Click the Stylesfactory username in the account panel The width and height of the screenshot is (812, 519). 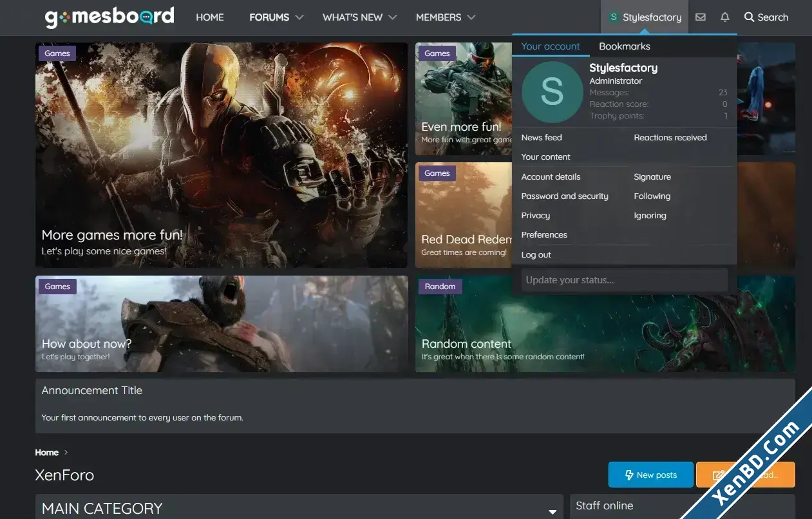click(x=623, y=68)
